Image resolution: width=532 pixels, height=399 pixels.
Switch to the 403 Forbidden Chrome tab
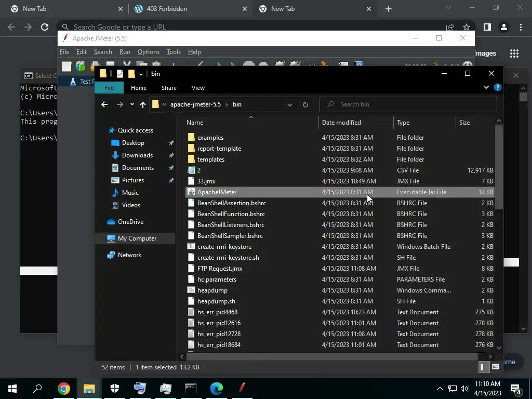point(190,9)
